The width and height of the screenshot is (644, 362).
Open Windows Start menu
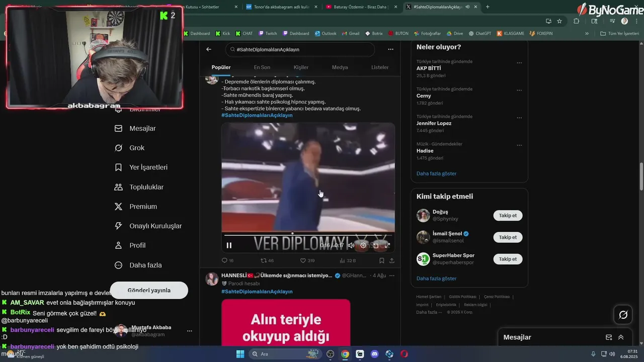240,354
